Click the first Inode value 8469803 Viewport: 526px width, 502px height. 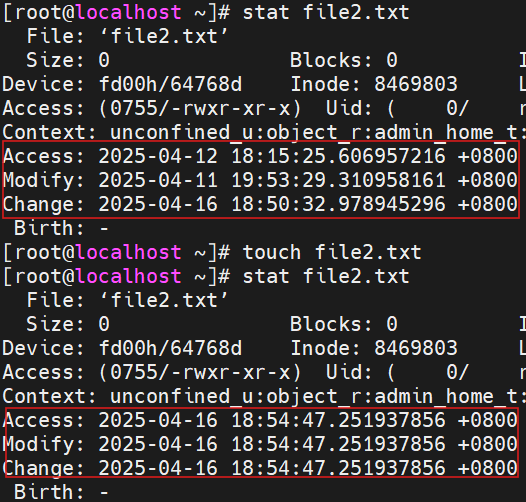click(416, 84)
